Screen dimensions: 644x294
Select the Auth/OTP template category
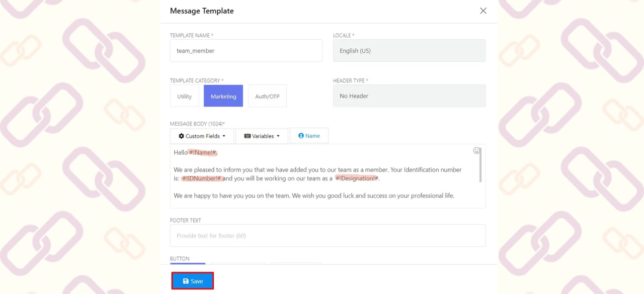[267, 96]
